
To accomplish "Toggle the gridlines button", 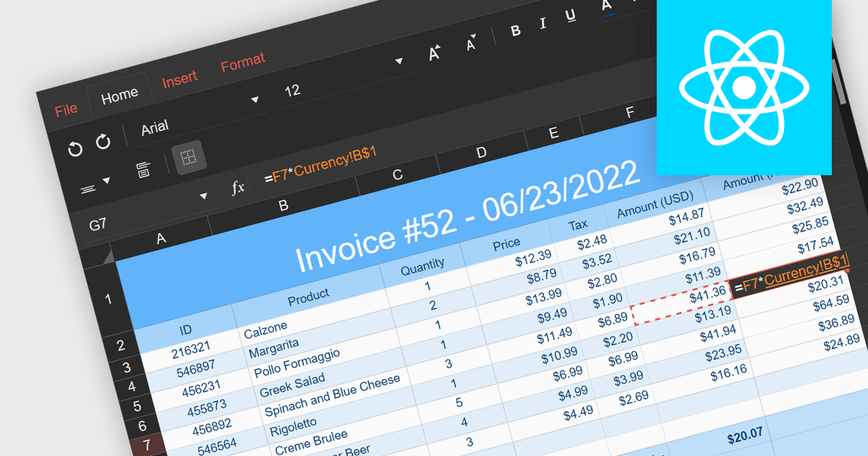I will (189, 157).
